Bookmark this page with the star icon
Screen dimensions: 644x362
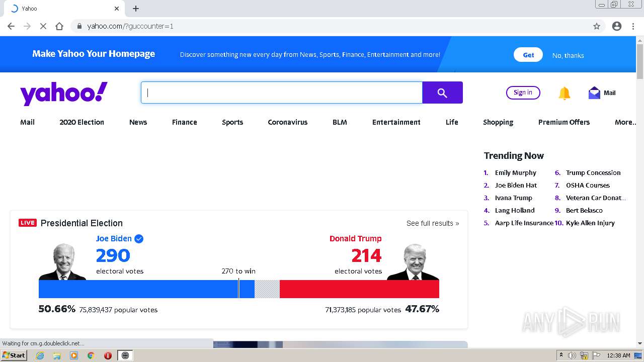(597, 26)
